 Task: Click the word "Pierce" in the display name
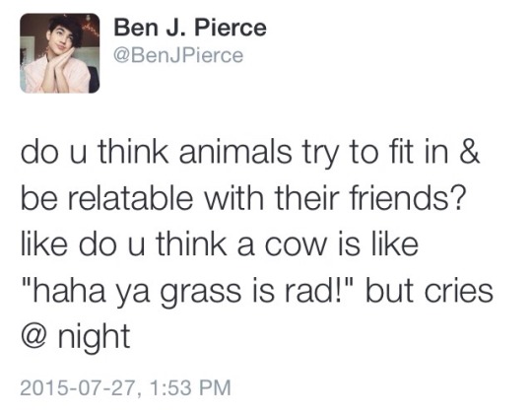tap(232, 28)
